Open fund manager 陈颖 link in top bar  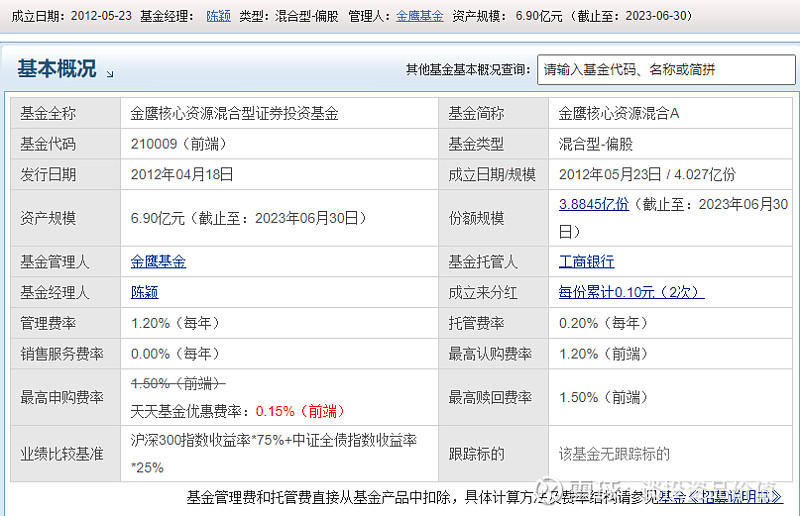click(218, 16)
